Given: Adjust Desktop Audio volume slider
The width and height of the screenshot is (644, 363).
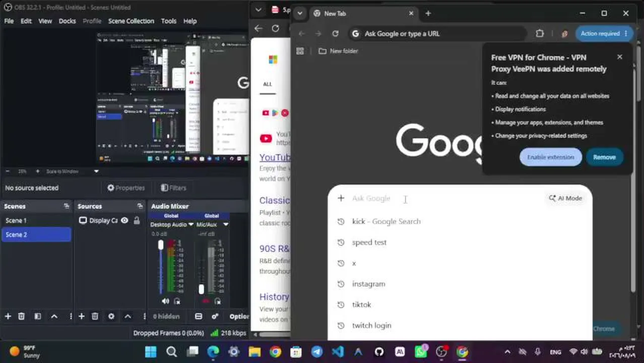Looking at the screenshot, I should click(161, 245).
